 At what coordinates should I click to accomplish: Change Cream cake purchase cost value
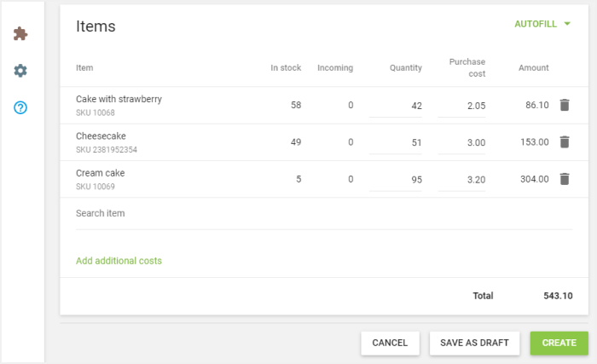tap(461, 180)
